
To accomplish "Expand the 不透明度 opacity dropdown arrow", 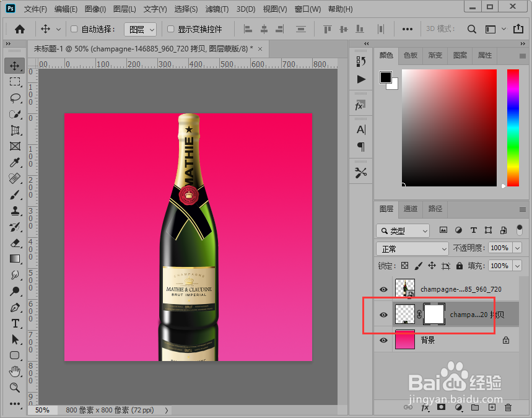I will click(517, 248).
